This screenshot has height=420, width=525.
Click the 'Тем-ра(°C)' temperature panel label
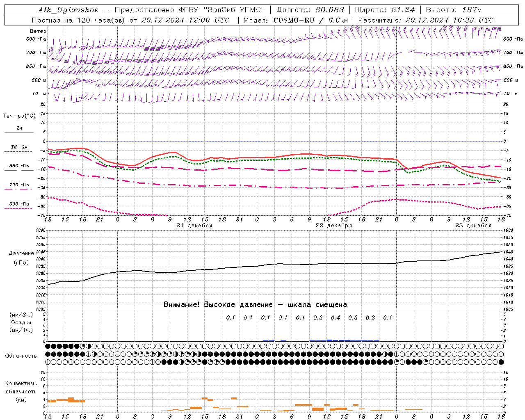(x=19, y=116)
